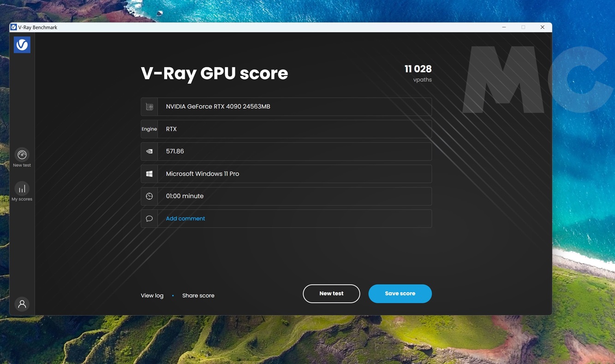Click the NVIDIA driver icon next to 571.86
Screen dimensions: 615x364
[x=149, y=151]
